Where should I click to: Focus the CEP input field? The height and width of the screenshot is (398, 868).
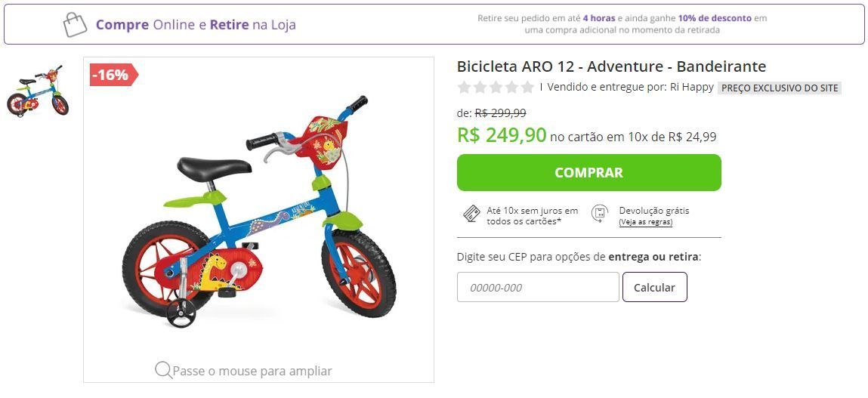click(538, 287)
